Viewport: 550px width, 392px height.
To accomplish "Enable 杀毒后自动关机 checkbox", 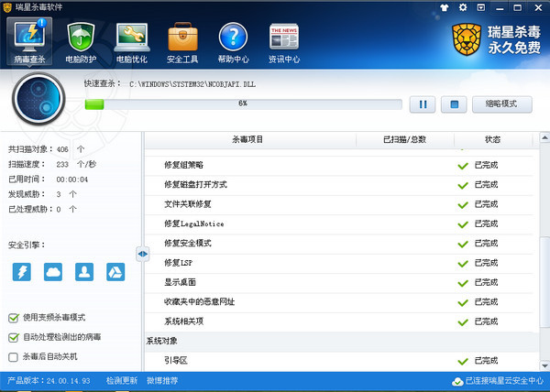I will point(14,357).
